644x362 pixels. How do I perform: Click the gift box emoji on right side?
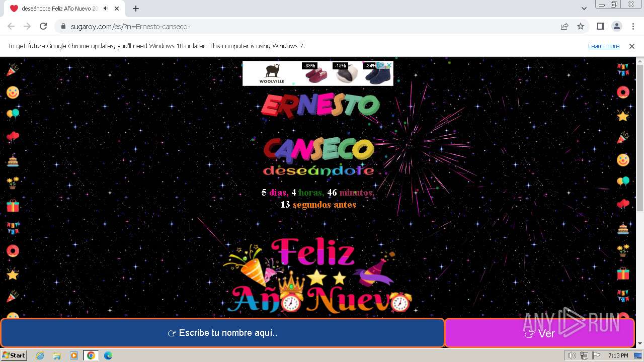pos(623,273)
